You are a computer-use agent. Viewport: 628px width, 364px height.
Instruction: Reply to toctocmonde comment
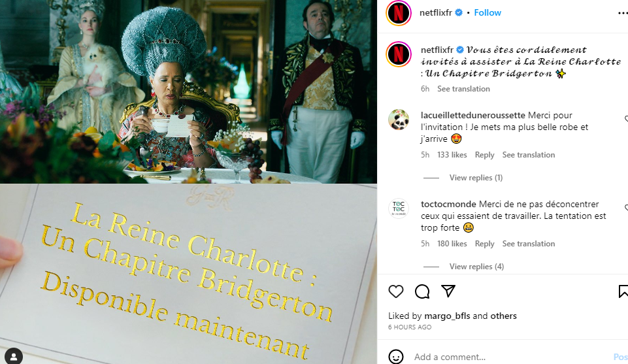tap(485, 244)
